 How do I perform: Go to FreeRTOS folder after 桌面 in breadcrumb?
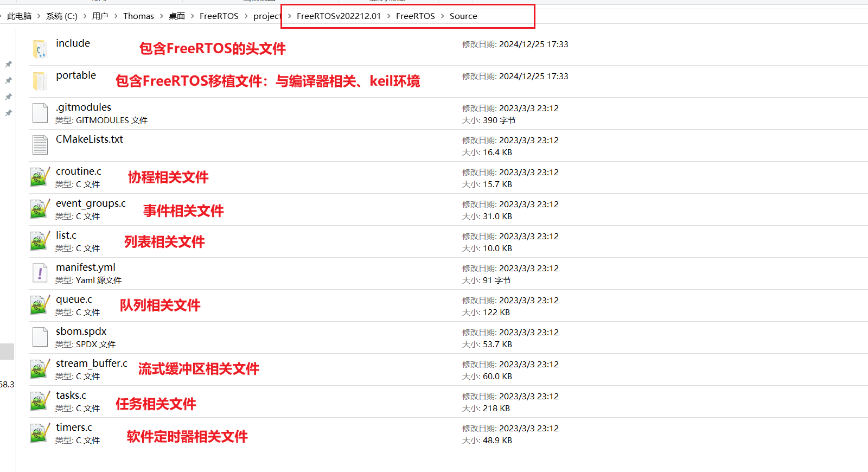(x=219, y=16)
